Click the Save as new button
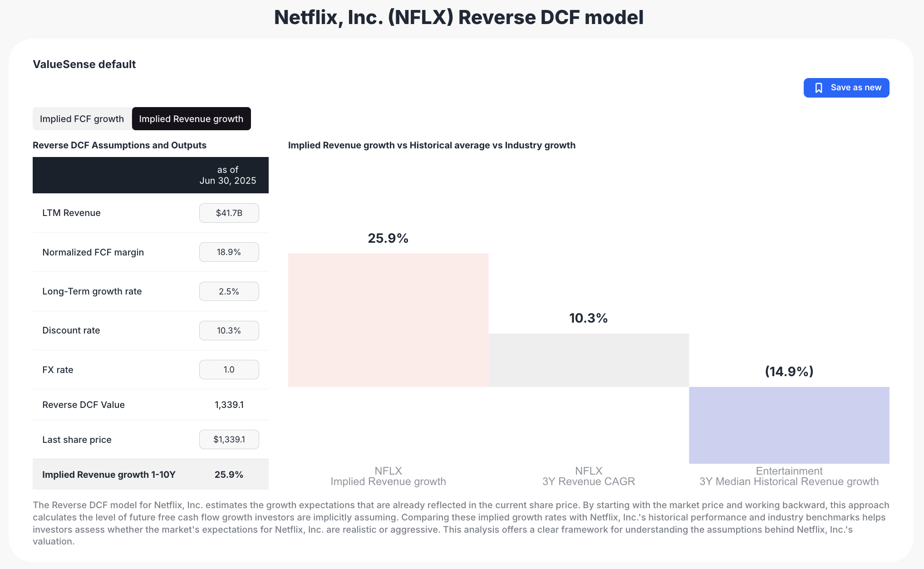The height and width of the screenshot is (569, 924). [x=846, y=88]
